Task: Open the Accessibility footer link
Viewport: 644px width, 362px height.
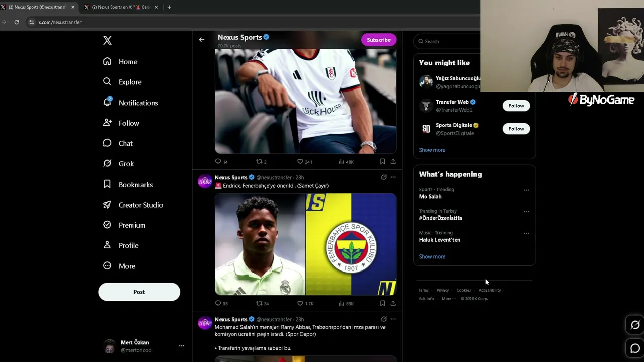Action: pyautogui.click(x=490, y=290)
